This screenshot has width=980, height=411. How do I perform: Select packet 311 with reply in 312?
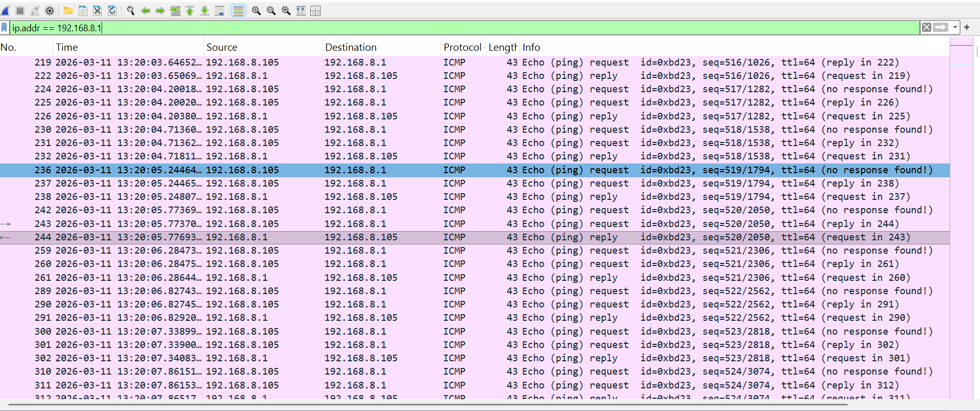[x=475, y=385]
